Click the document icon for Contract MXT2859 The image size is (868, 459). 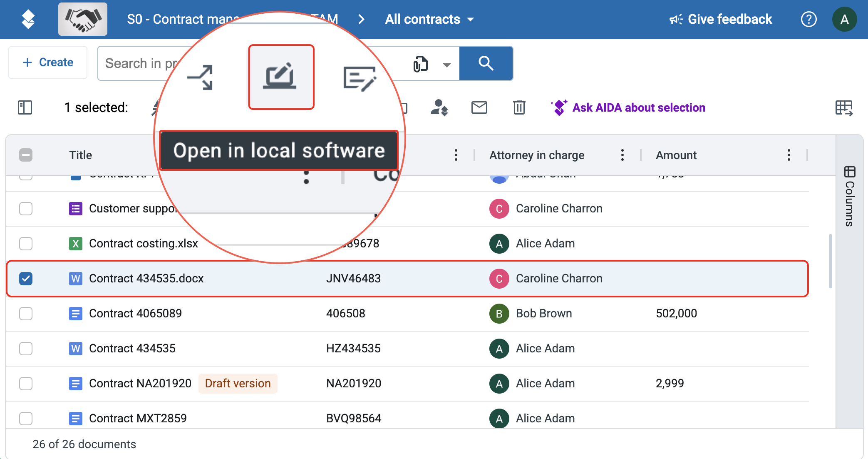tap(75, 418)
